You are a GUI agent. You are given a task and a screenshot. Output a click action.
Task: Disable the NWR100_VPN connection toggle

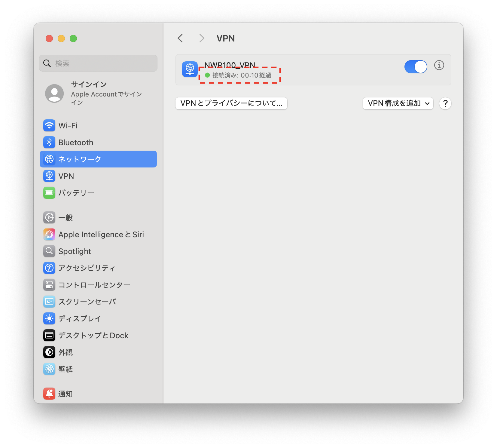click(x=416, y=67)
